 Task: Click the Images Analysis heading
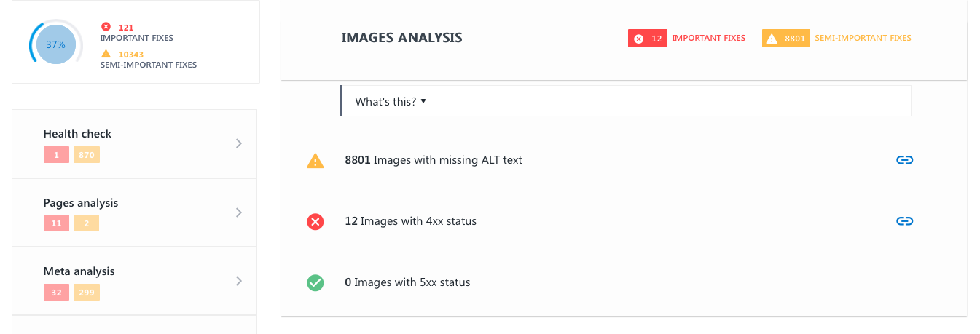[401, 38]
